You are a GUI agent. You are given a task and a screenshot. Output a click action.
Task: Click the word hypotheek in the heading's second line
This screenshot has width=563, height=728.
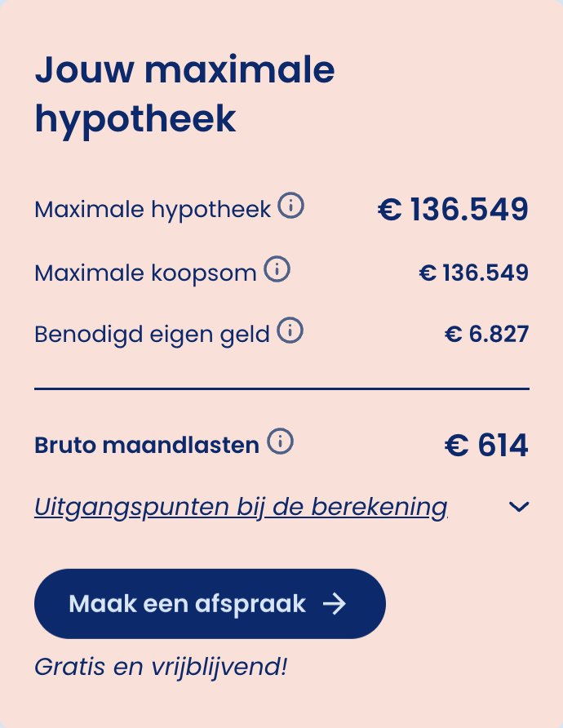coord(135,119)
